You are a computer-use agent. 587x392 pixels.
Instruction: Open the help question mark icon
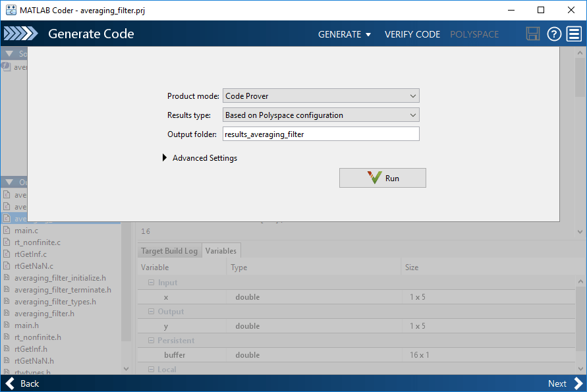coord(554,34)
